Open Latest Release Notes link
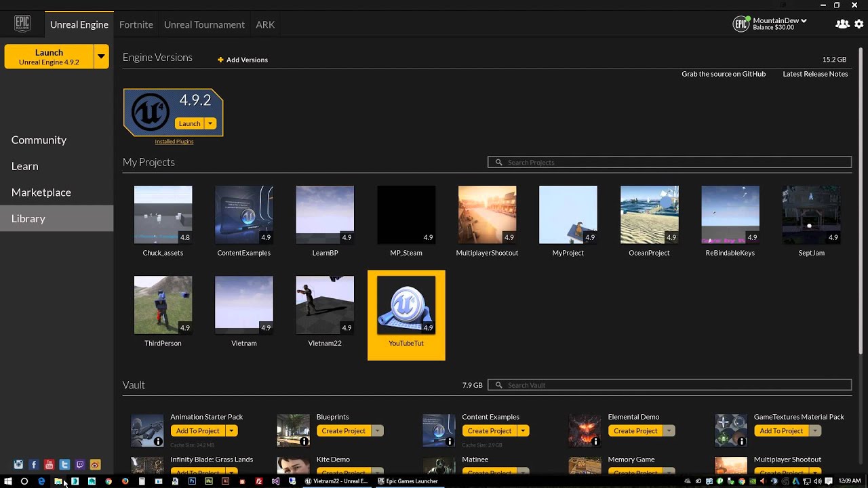The image size is (868, 488). [x=815, y=74]
